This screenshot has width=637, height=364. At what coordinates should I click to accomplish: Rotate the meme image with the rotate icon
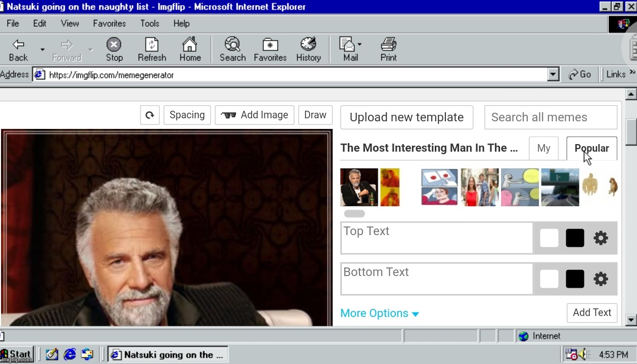[x=150, y=115]
